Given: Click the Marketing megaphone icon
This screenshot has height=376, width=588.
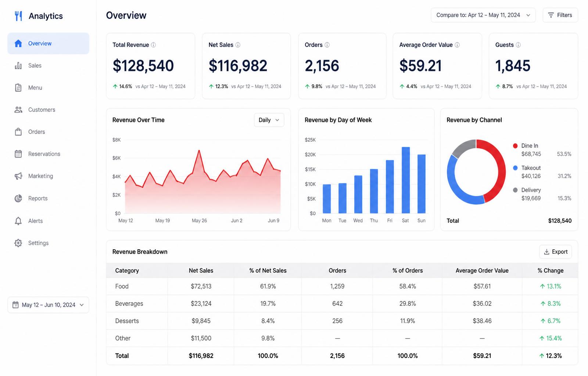Looking at the screenshot, I should 18,176.
